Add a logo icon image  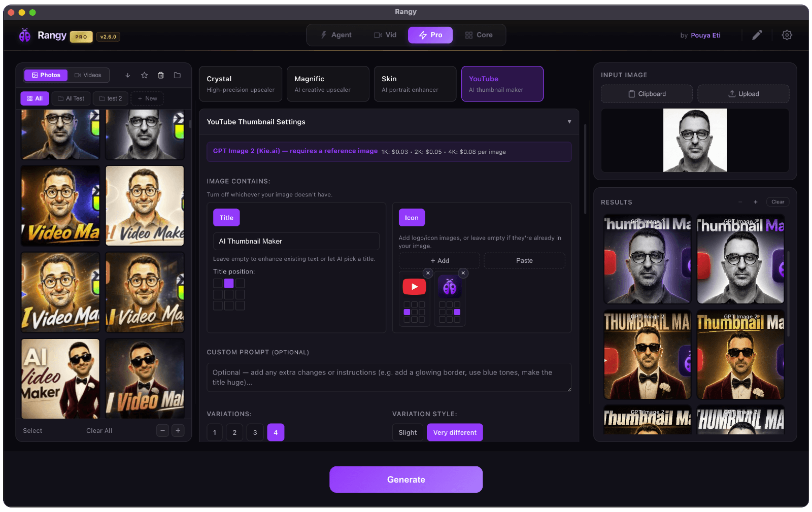click(439, 260)
